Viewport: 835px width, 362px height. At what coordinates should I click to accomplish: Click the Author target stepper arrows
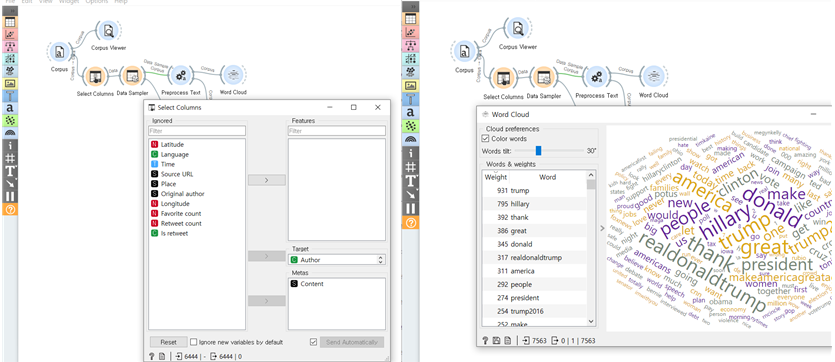(380, 260)
